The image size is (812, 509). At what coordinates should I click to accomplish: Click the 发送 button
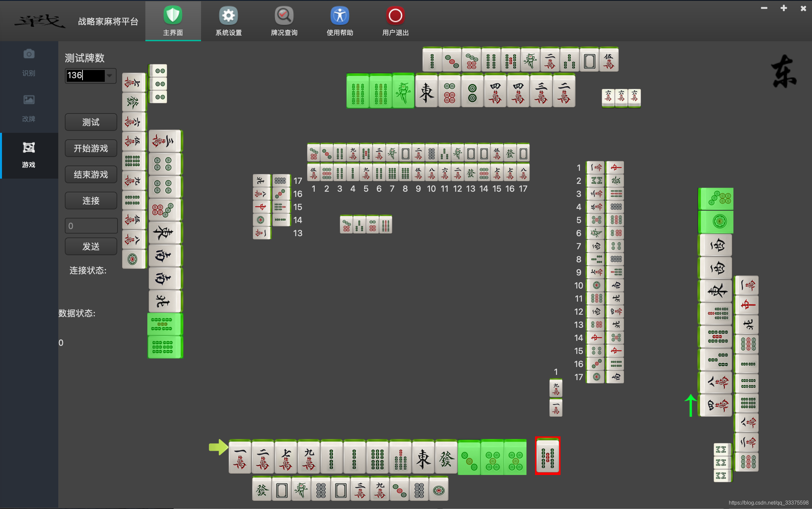click(x=91, y=247)
